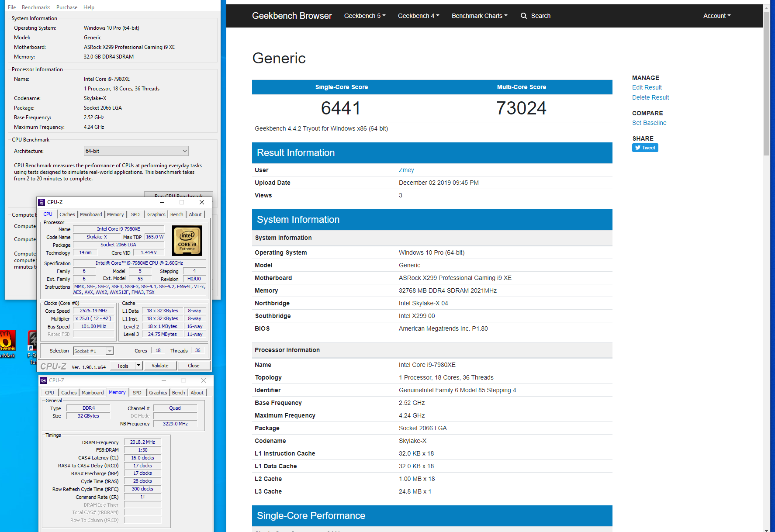
Task: Click the Delete Result link
Action: click(650, 97)
